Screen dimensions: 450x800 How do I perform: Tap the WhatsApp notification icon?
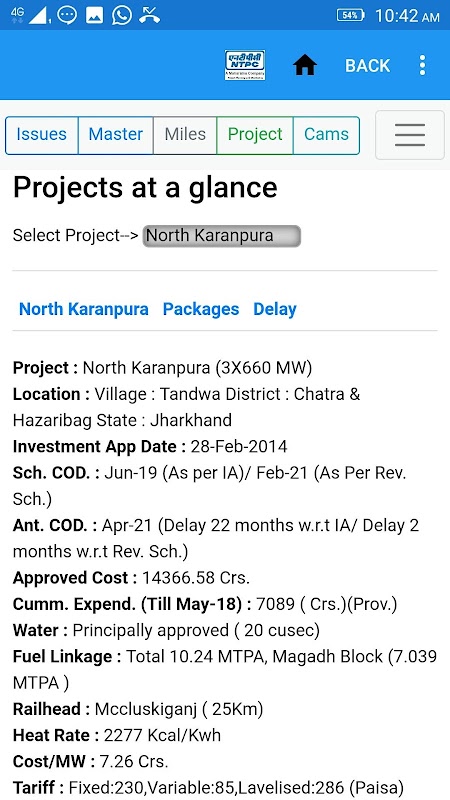[122, 15]
